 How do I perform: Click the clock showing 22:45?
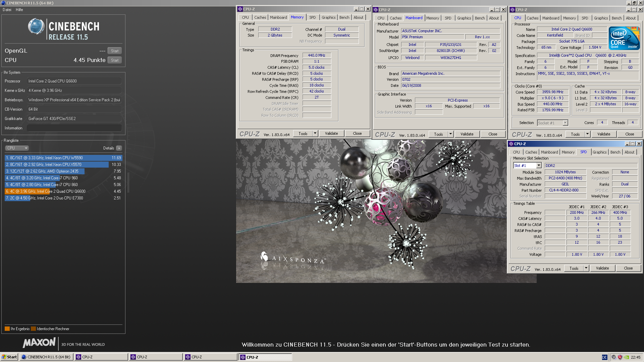click(x=635, y=357)
